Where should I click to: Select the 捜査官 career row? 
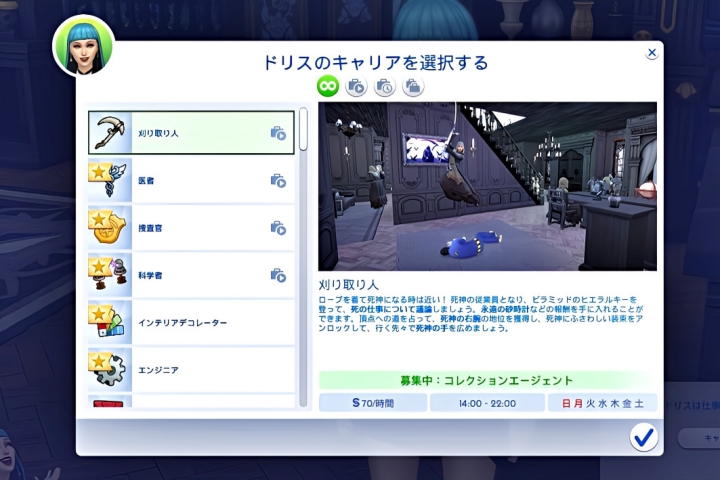click(191, 228)
